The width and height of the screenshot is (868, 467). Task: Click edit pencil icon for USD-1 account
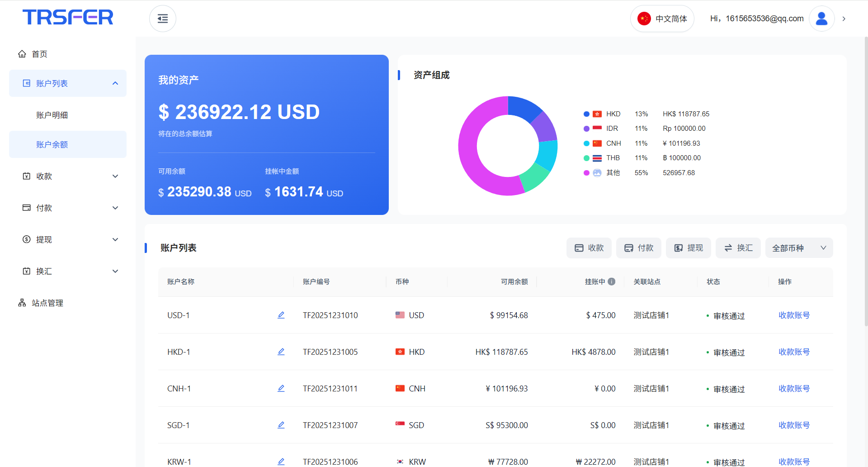point(281,315)
